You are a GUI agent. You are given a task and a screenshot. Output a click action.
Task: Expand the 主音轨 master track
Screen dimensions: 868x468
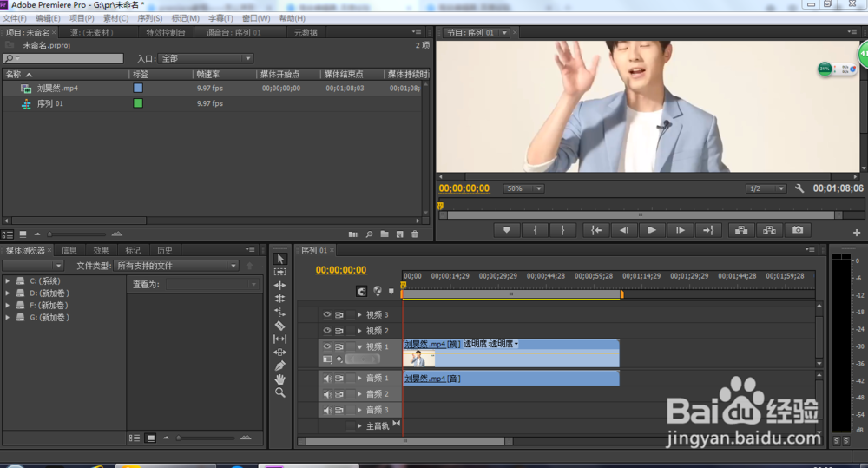point(360,426)
